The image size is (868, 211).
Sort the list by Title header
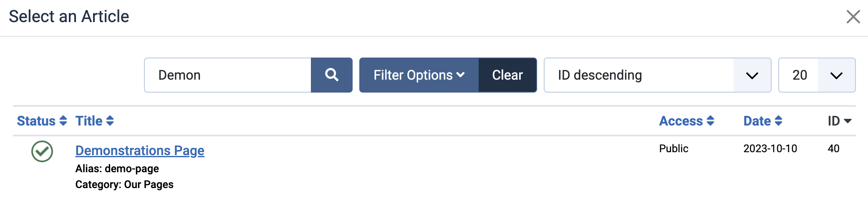89,121
